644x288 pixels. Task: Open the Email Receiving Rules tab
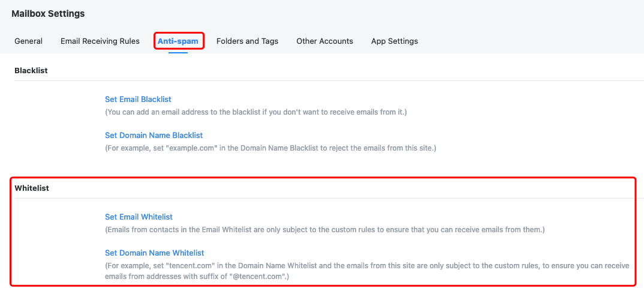point(100,41)
